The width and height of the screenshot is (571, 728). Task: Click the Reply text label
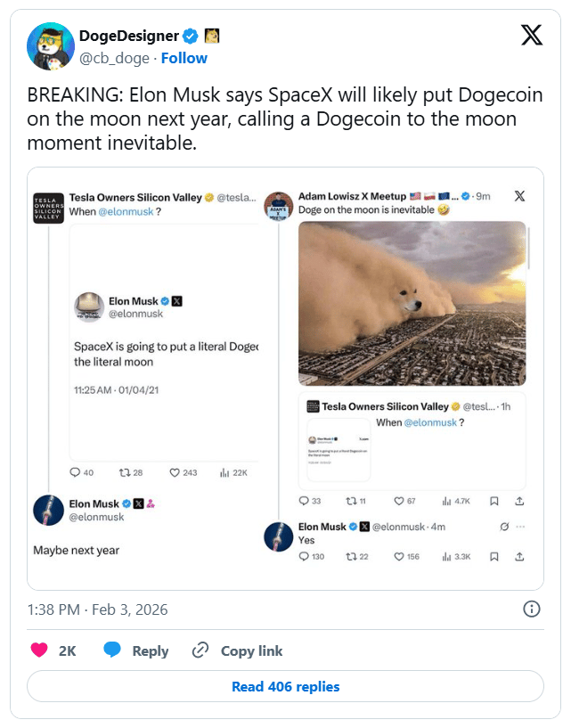coord(150,650)
